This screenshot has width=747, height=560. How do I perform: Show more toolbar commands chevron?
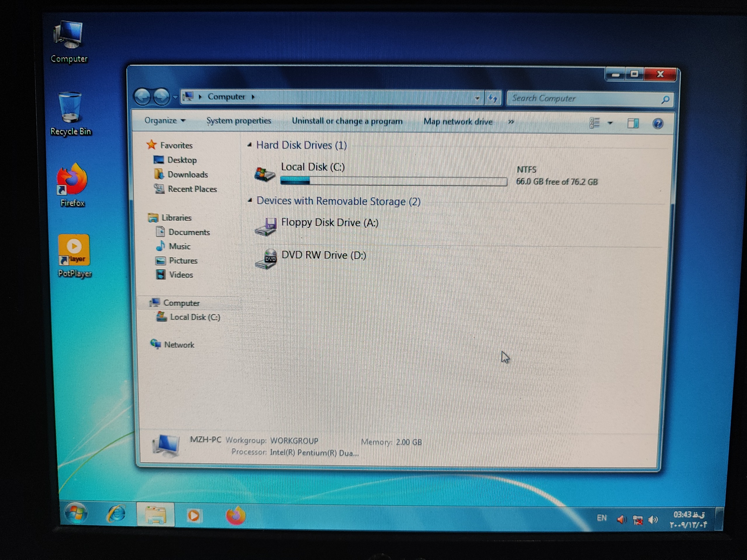click(x=511, y=122)
